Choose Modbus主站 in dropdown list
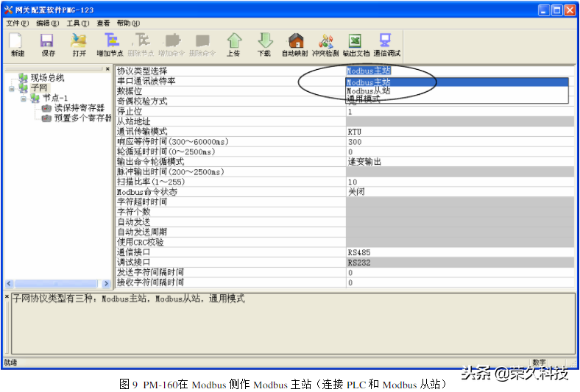Image resolution: width=580 pixels, height=392 pixels. pos(457,82)
